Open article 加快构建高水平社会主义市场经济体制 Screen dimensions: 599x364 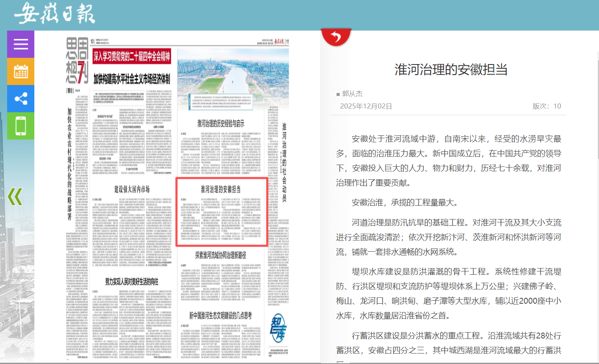pyautogui.click(x=132, y=79)
